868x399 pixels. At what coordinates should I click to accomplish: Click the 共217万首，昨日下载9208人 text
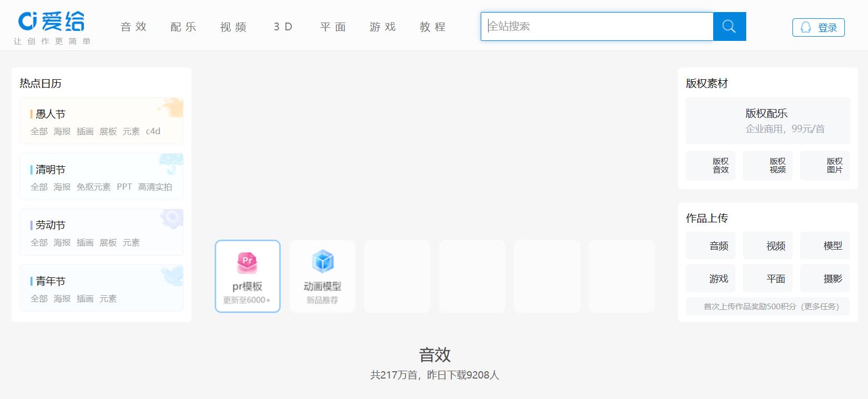pyautogui.click(x=435, y=375)
